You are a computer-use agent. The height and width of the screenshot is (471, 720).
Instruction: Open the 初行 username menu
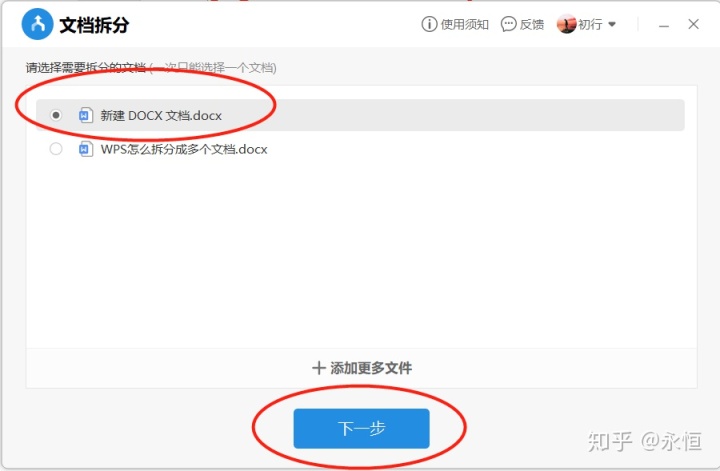pyautogui.click(x=590, y=24)
